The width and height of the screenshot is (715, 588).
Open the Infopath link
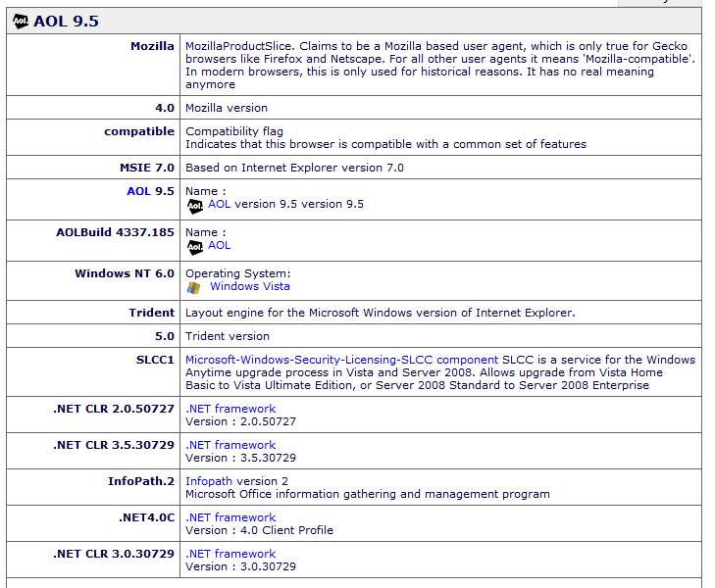[209, 481]
